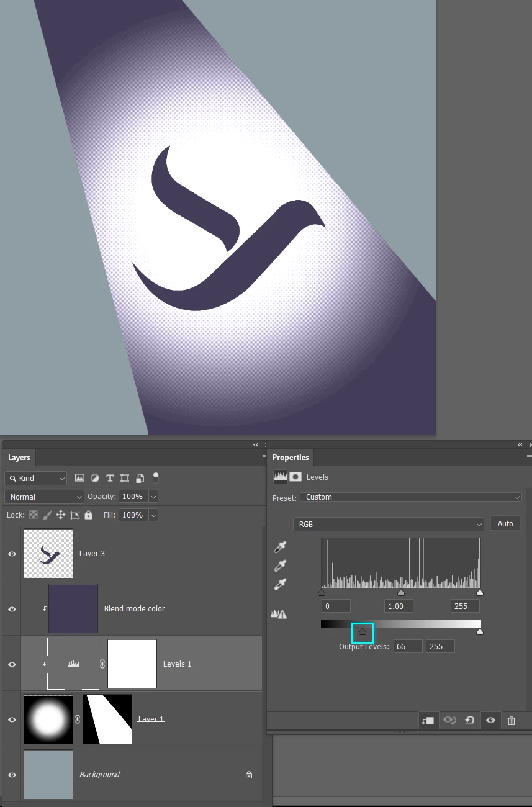Open the Preset Custom dropdown
This screenshot has width=532, height=807.
pyautogui.click(x=411, y=497)
